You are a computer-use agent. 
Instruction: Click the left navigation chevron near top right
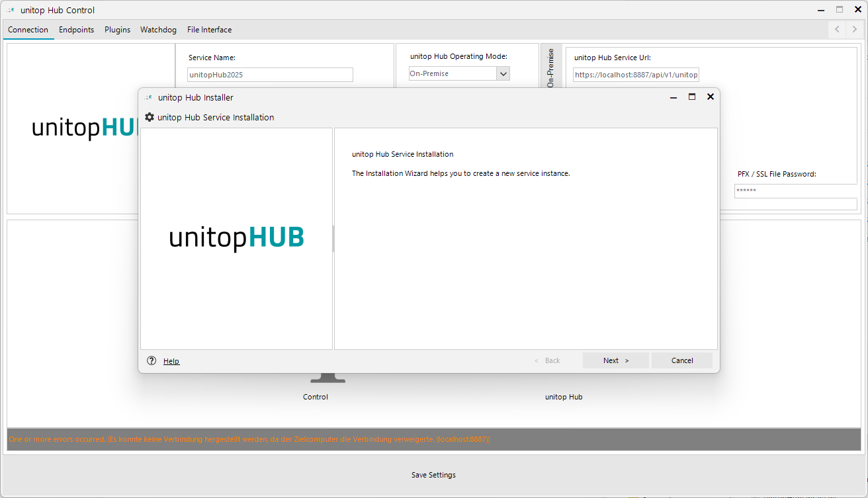pos(836,29)
